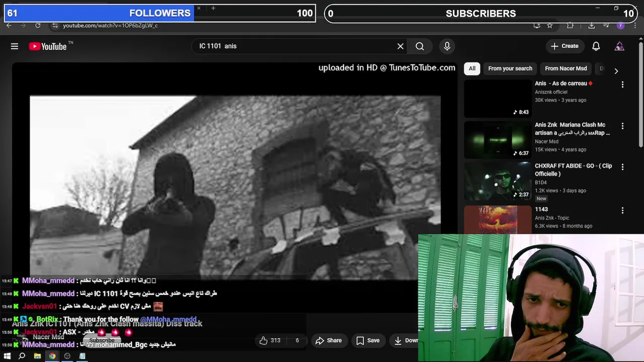Select the From Nacer Msd chip

click(x=566, y=68)
